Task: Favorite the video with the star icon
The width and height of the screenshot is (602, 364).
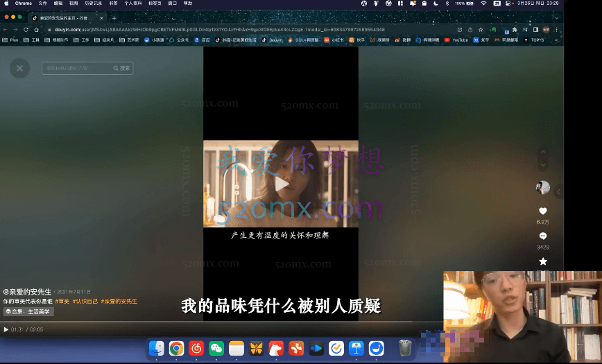Action: click(543, 261)
